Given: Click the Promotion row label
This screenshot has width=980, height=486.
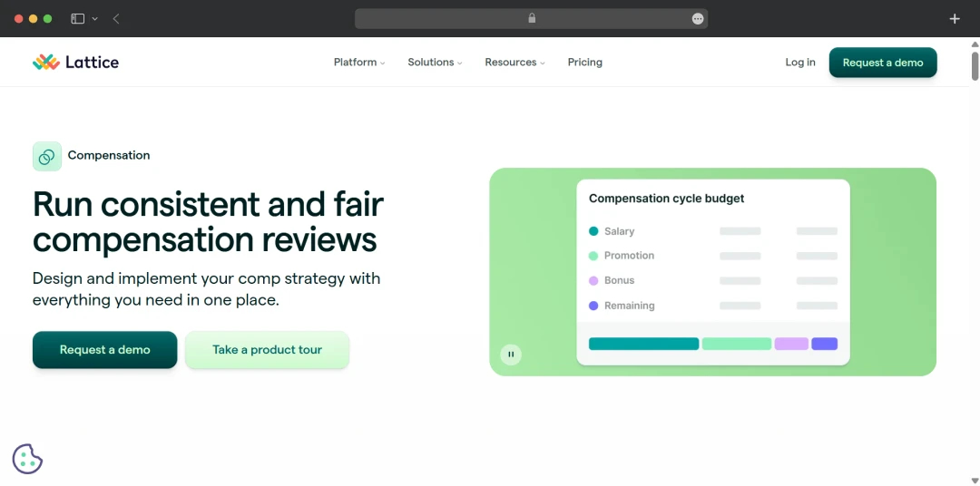Looking at the screenshot, I should coord(630,256).
